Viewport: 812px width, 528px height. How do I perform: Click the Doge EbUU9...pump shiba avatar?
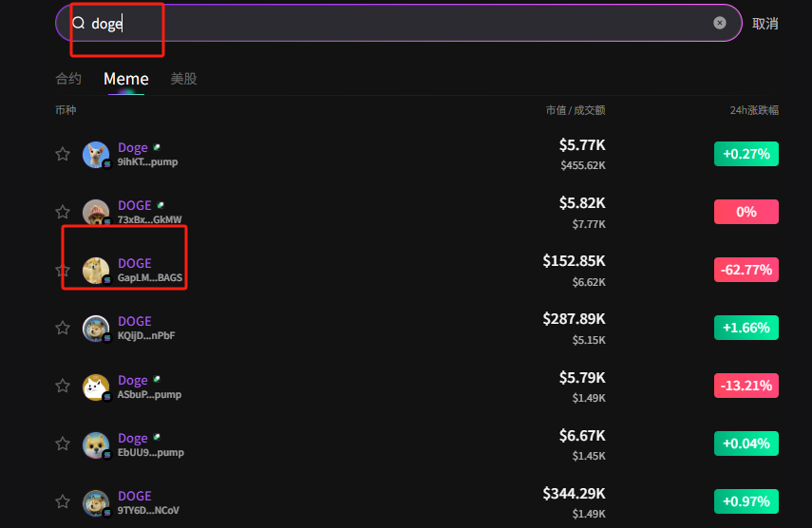pos(96,445)
